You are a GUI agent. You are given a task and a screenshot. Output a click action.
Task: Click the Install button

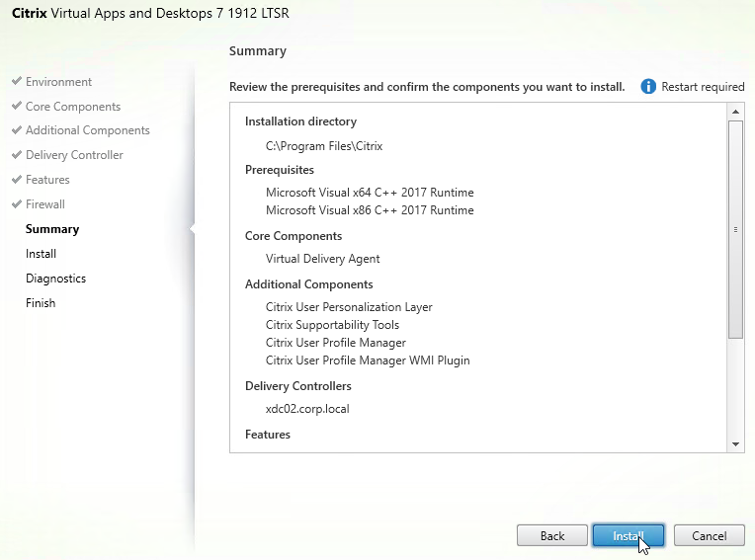(x=628, y=535)
